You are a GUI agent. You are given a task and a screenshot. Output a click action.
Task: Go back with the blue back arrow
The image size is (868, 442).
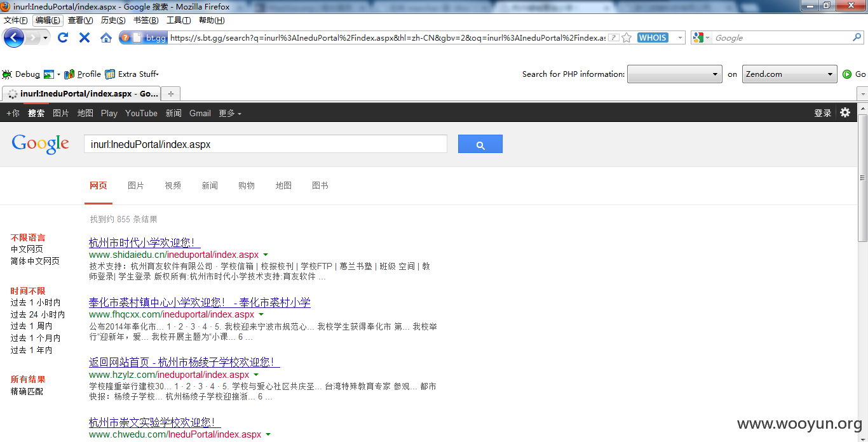point(13,37)
